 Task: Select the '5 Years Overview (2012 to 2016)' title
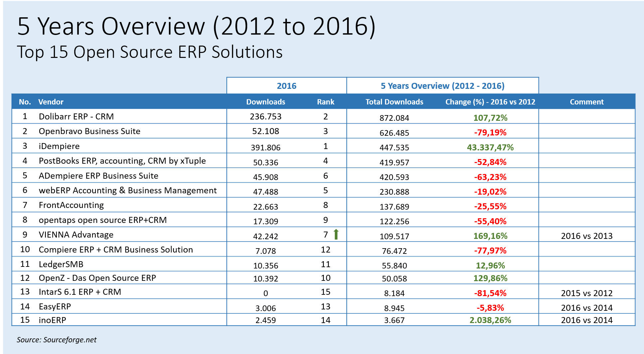196,26
